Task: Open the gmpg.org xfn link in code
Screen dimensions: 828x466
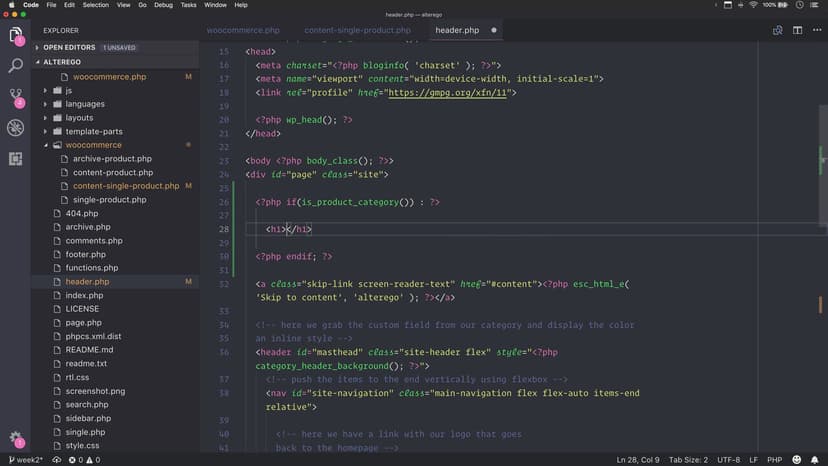Action: (x=449, y=92)
